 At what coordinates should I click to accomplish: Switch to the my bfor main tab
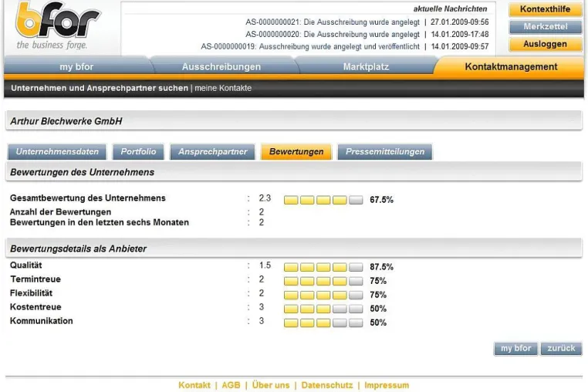(x=76, y=66)
